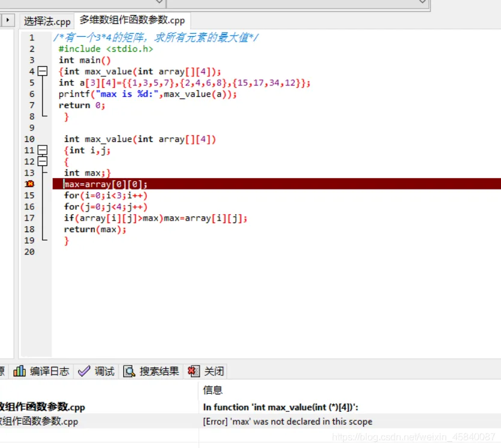Click the int main() line
The image size is (501, 448).
tap(85, 60)
